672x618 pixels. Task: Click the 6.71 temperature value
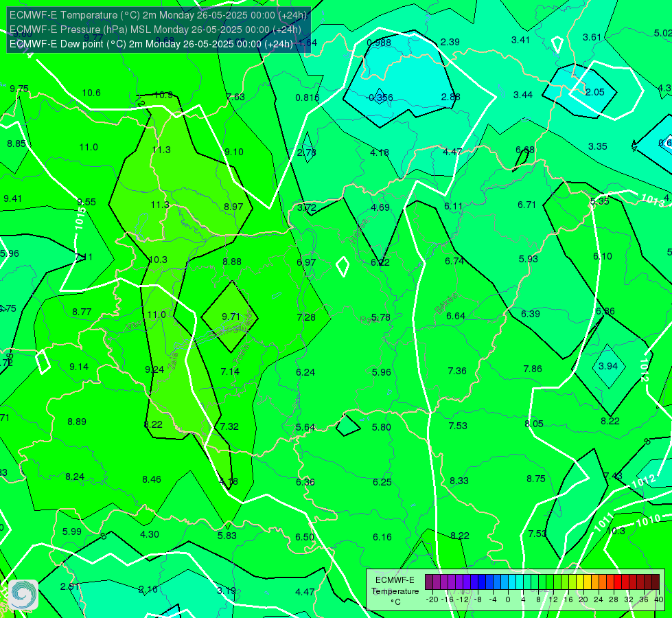(526, 205)
